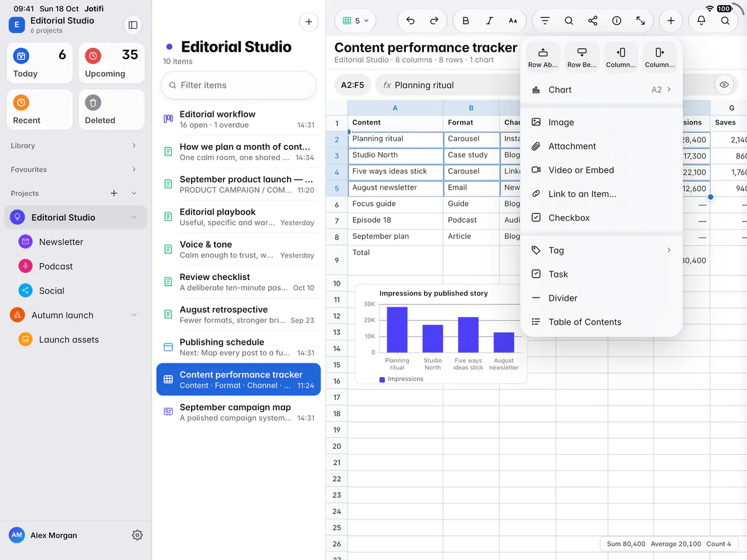Open settings gear next to Alex Morgan
This screenshot has width=747, height=560.
pos(138,535)
